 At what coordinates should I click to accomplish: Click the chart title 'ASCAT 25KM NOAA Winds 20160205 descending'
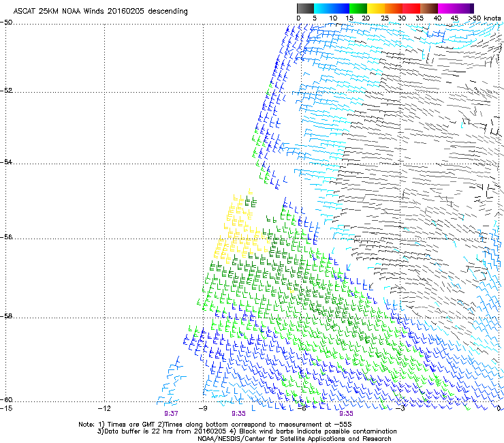click(100, 12)
